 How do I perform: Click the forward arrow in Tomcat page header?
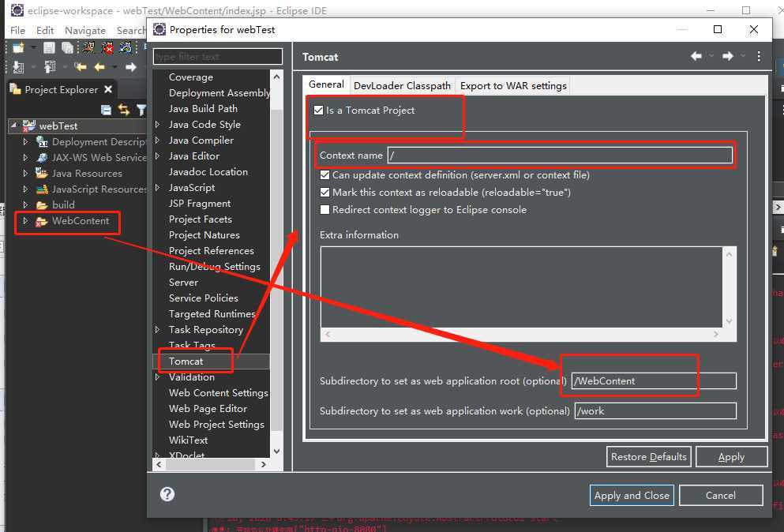[727, 56]
